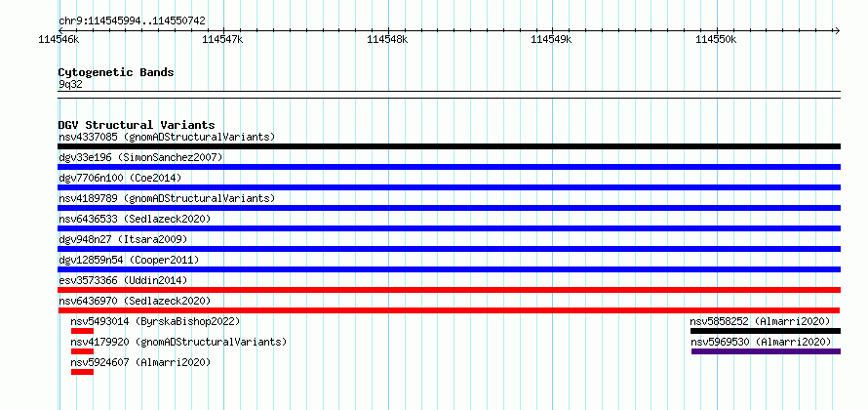Click the blue bar below dgv33e196

pyautogui.click(x=449, y=167)
